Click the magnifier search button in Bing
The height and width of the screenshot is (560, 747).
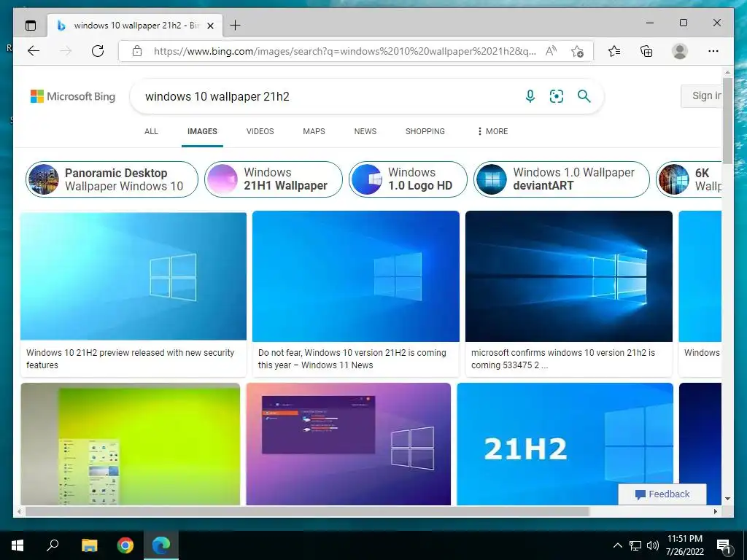pos(584,96)
